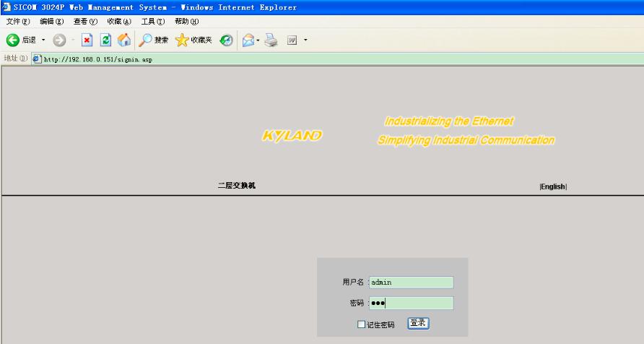Click the 密码 password field
Screen dimensions: 644x344
[x=411, y=304]
